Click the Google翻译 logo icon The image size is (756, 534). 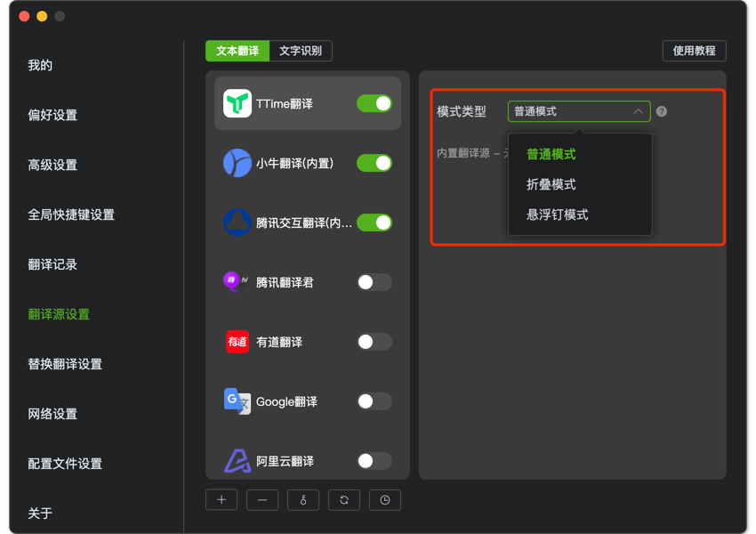click(x=237, y=401)
